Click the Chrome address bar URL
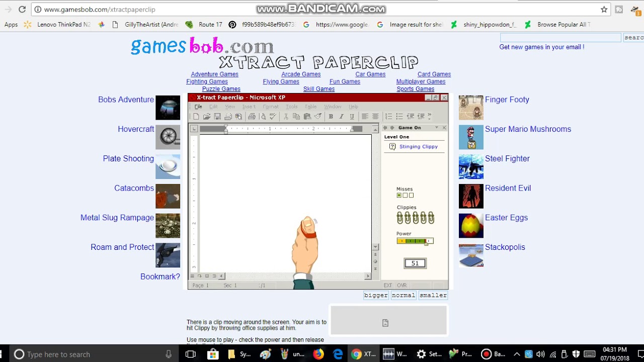 tap(100, 9)
